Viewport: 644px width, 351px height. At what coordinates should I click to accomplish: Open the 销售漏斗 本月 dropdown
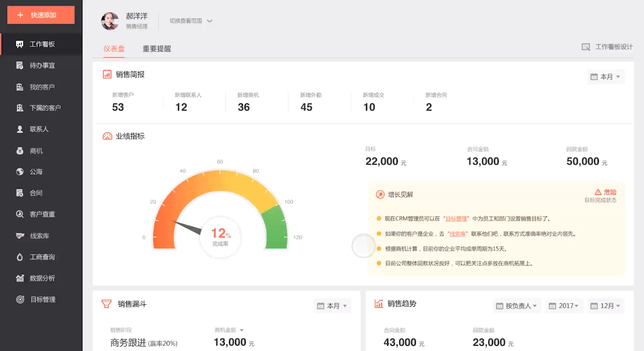(332, 306)
